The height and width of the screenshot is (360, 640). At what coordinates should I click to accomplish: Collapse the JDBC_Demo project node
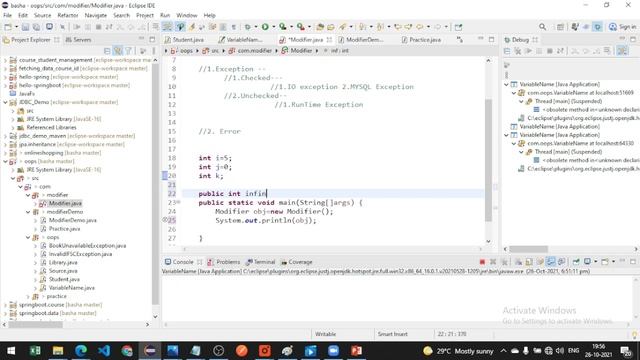click(x=5, y=102)
